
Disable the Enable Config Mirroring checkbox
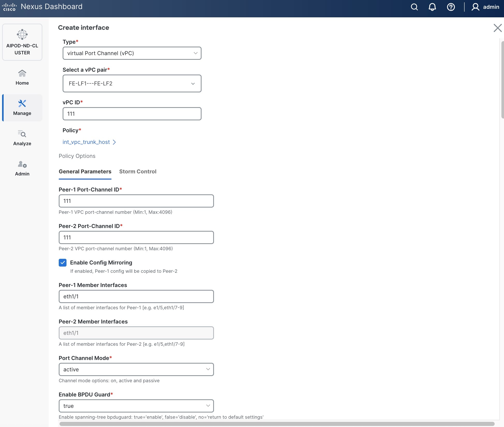pyautogui.click(x=63, y=262)
